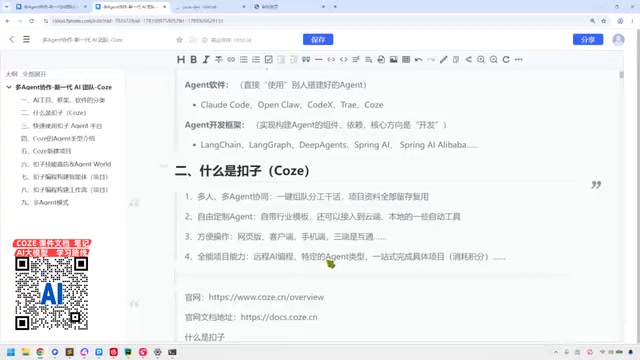This screenshot has width=640, height=360.
Task: Insert a code block with the angle brackets icon
Action: tap(344, 60)
